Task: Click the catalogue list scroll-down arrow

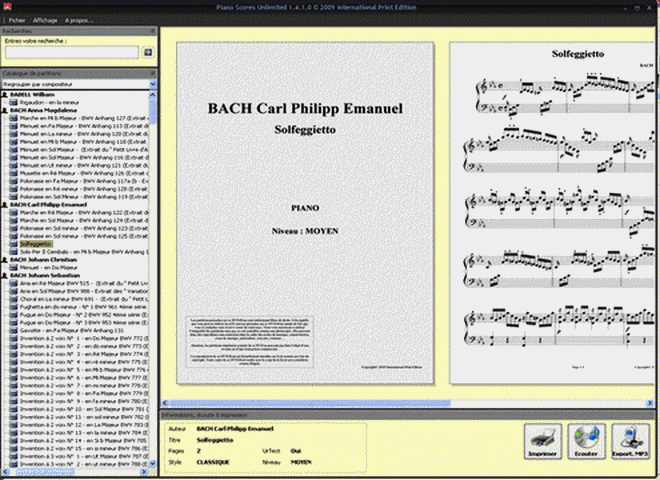Action: pyautogui.click(x=153, y=463)
